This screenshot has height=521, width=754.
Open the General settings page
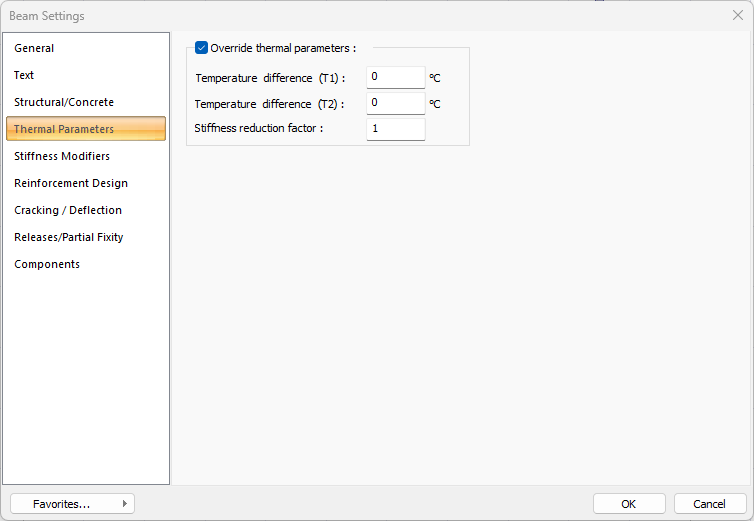coord(34,48)
